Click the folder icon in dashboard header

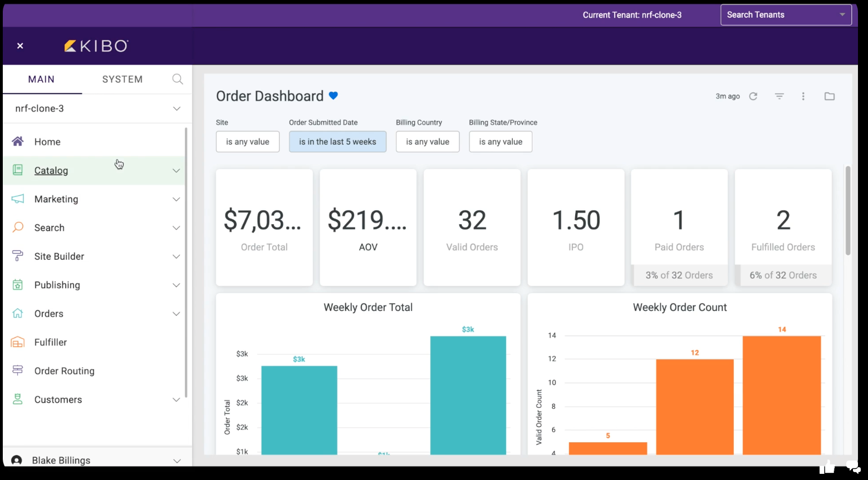[830, 96]
